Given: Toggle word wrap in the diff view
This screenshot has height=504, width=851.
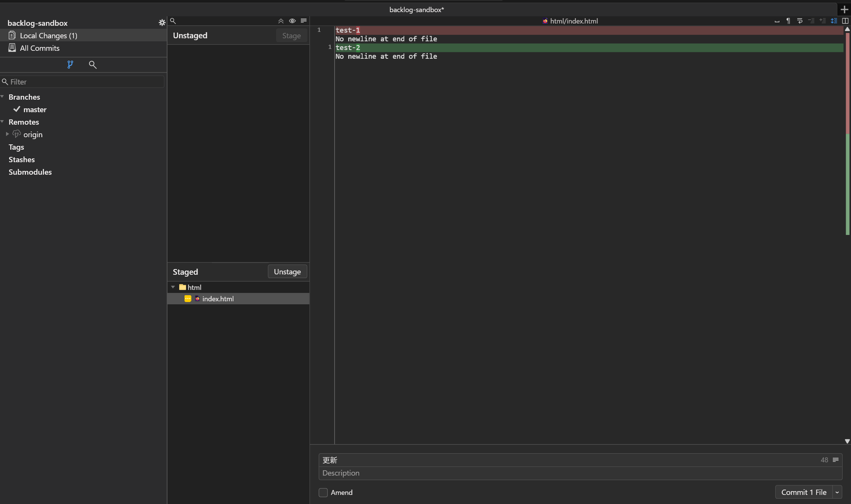Looking at the screenshot, I should point(800,21).
